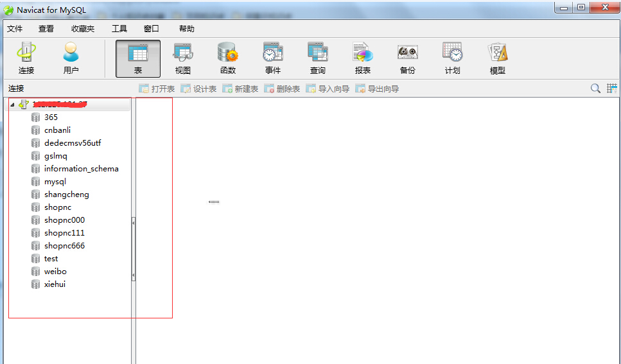
Task: Open the 用户 (User) manager icon
Action: tap(71, 58)
